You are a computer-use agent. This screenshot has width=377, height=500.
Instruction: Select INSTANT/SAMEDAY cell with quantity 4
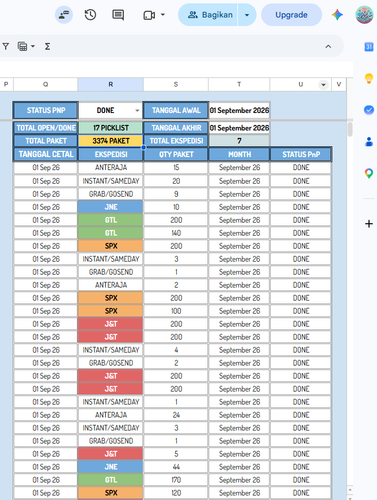click(x=111, y=350)
